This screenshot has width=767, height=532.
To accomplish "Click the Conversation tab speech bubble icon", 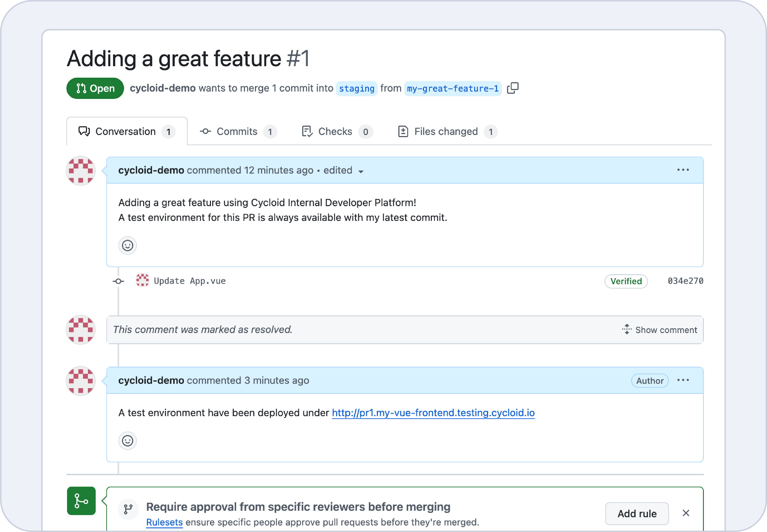I will (x=84, y=131).
